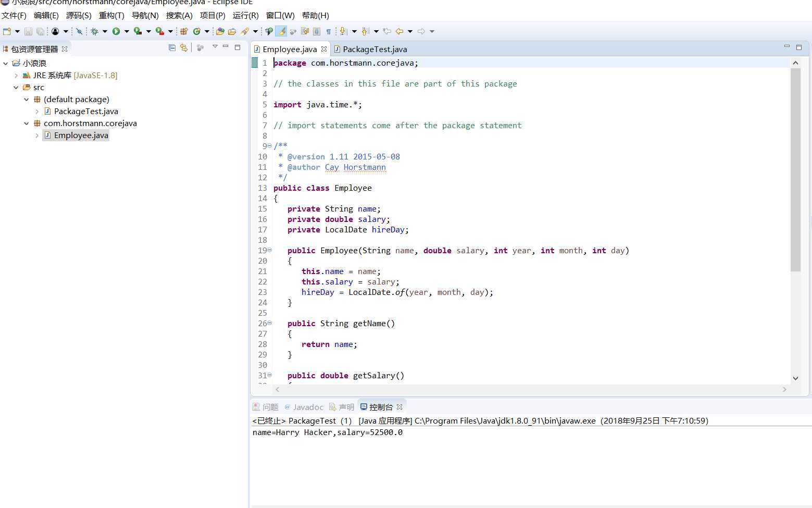812x508 pixels.
Task: Click the green Run button in toolbar
Action: point(116,31)
